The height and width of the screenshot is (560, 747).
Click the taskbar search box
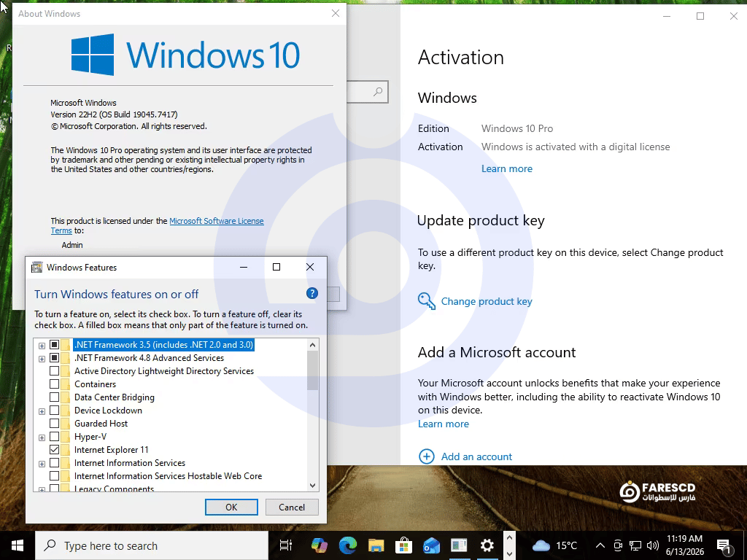[x=152, y=545]
